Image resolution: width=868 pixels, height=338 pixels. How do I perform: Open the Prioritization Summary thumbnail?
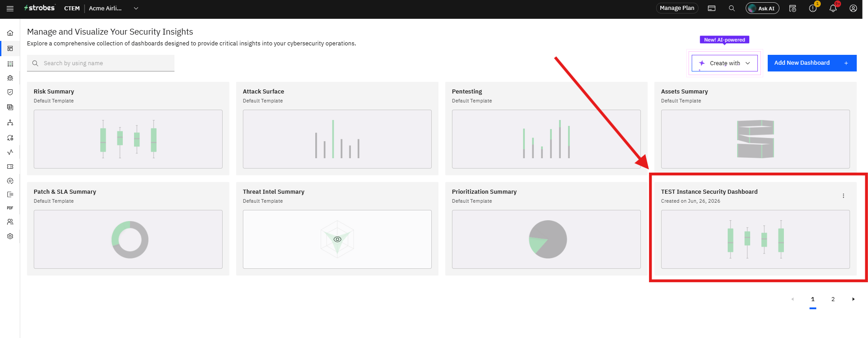pyautogui.click(x=546, y=240)
